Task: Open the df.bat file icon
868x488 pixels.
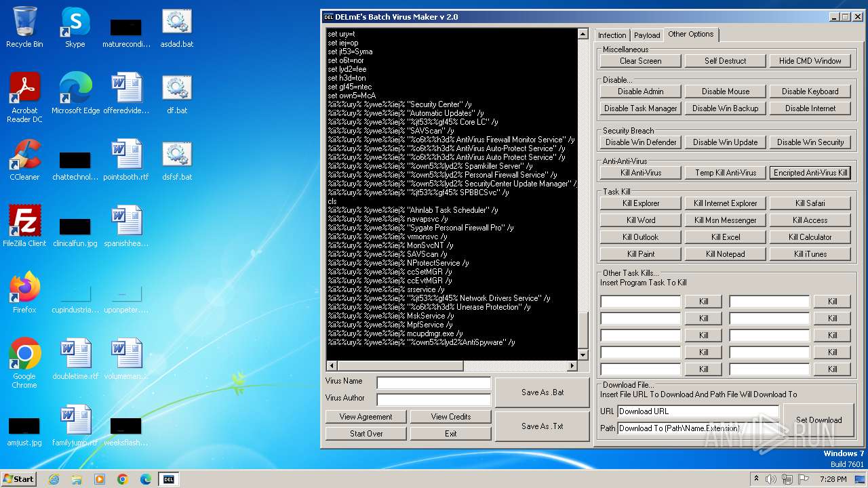Action: pos(176,93)
